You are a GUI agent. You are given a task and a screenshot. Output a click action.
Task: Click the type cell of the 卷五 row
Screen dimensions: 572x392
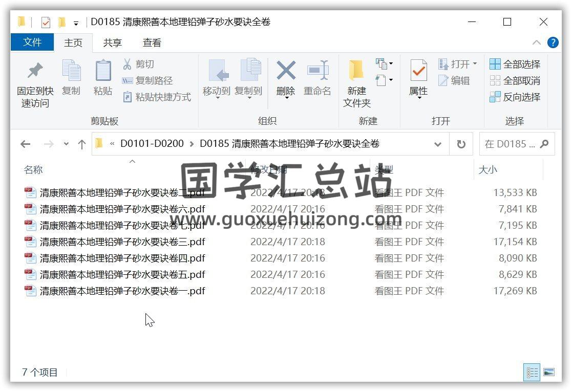(409, 275)
